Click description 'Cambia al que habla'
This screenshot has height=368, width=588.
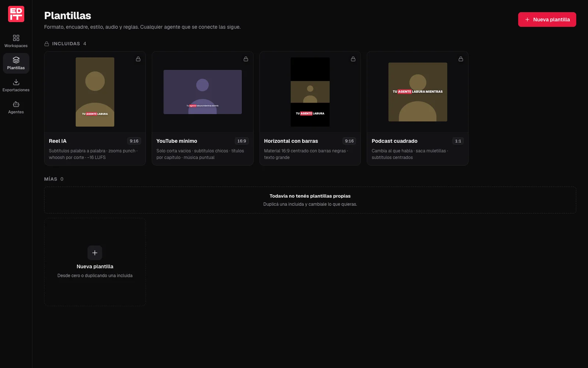410,154
